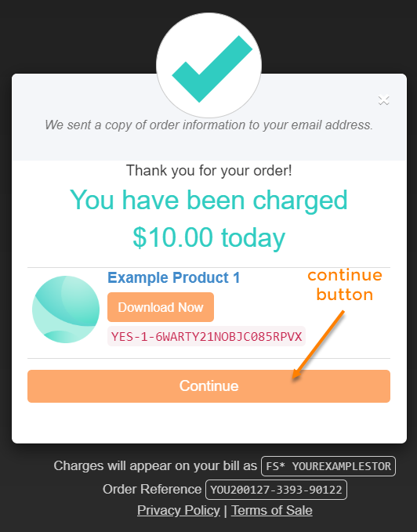Screen dimensions: 417x532
Task: Select the YES-1-6WARTY21NOBJC085RPVX license key
Action: 206,336
